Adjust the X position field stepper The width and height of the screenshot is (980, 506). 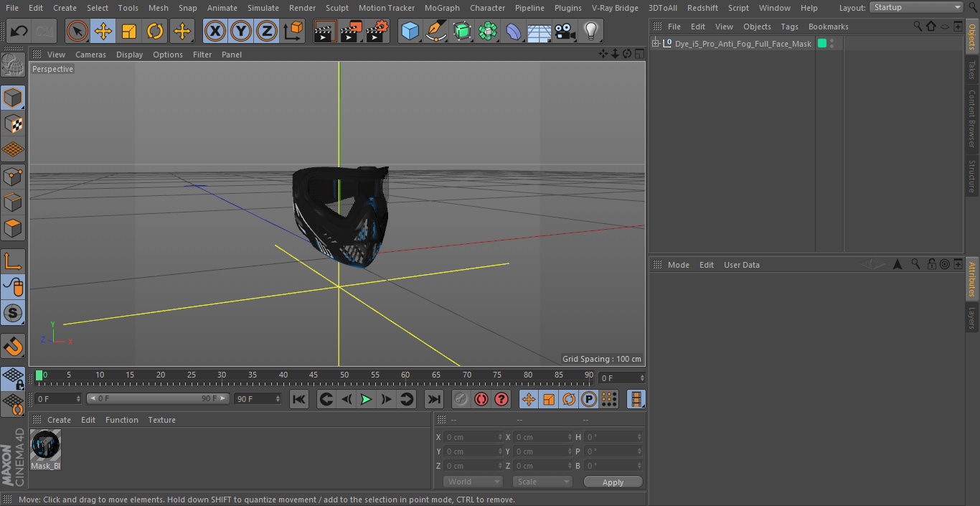coord(500,437)
